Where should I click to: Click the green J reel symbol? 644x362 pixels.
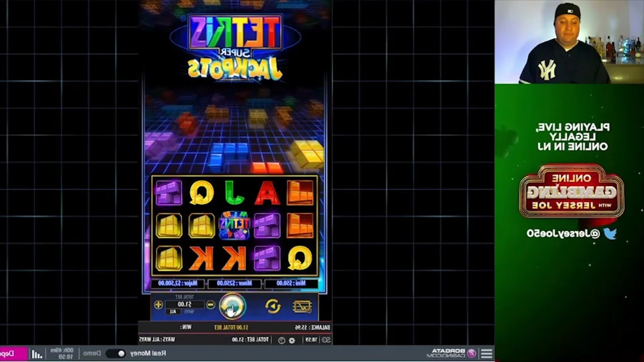[x=233, y=193]
